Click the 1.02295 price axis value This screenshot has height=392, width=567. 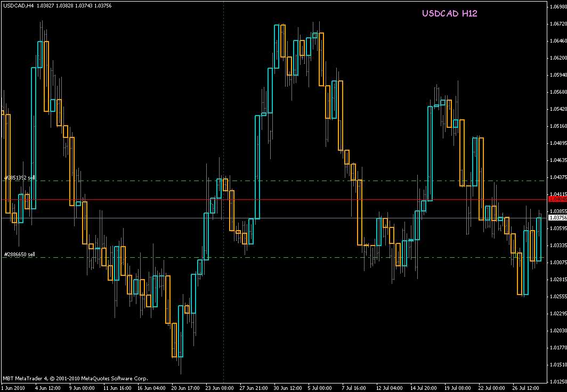pos(558,313)
